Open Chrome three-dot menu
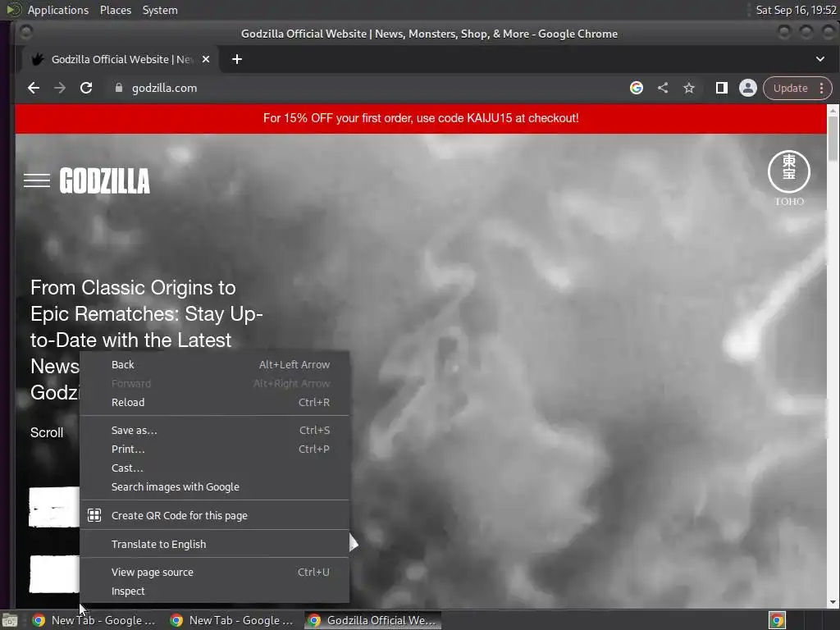This screenshot has width=840, height=630. pos(822,88)
